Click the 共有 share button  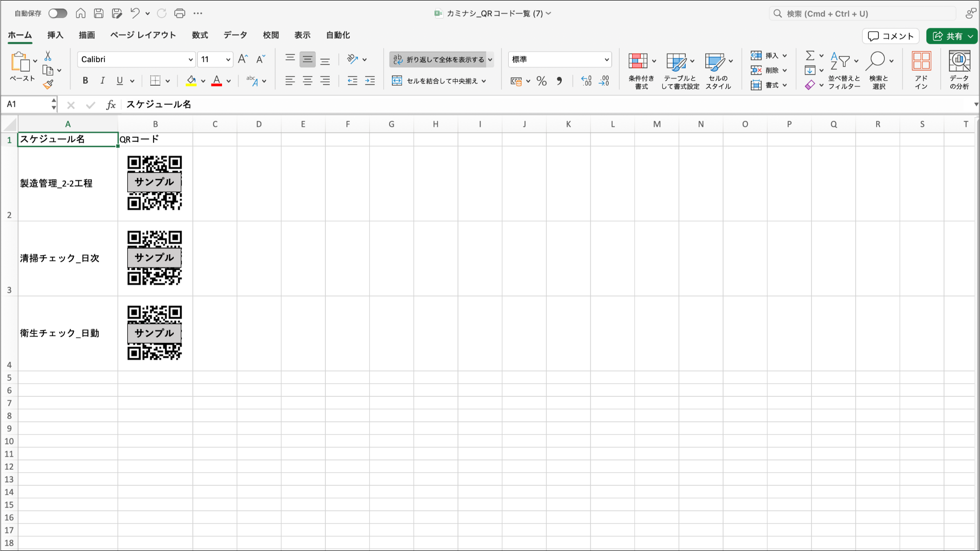tap(947, 36)
